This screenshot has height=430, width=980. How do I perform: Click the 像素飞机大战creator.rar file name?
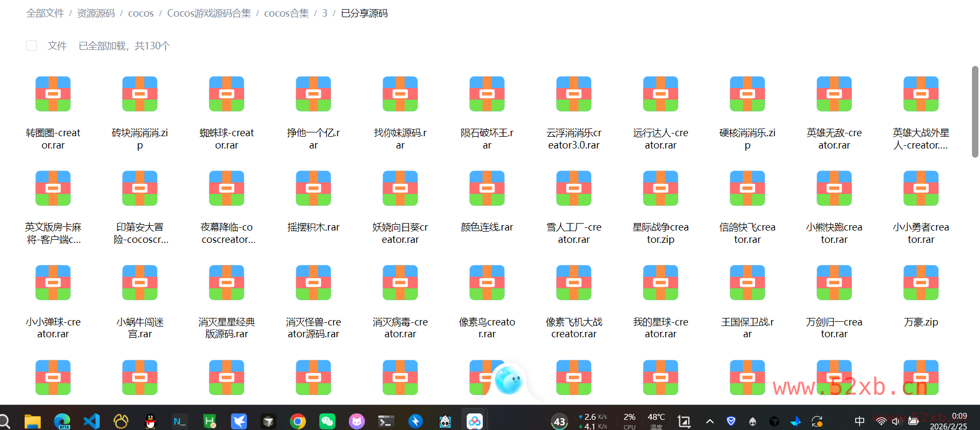(574, 328)
